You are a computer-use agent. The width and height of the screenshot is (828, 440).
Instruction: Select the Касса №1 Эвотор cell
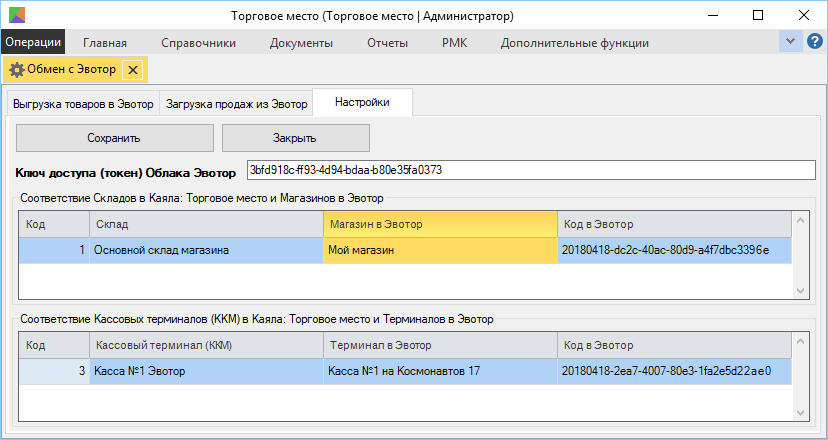click(x=206, y=371)
